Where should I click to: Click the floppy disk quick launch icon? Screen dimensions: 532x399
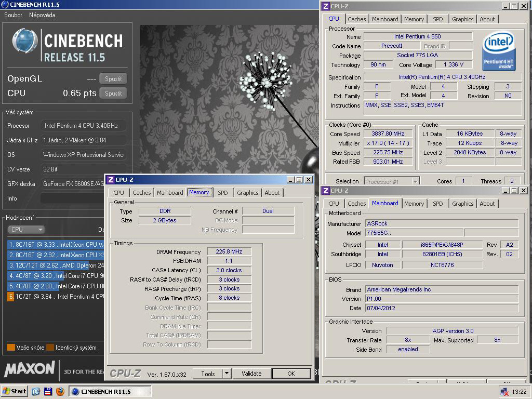click(48, 391)
